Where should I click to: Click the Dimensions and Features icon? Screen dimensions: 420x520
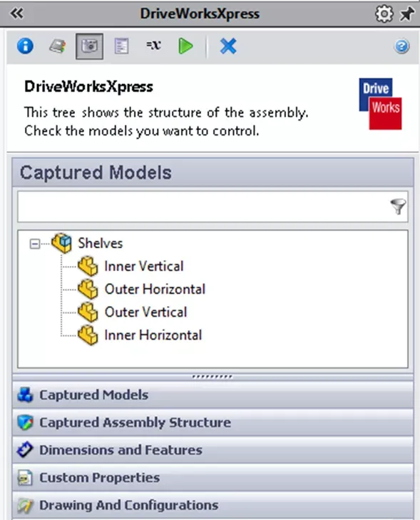pyautogui.click(x=25, y=450)
